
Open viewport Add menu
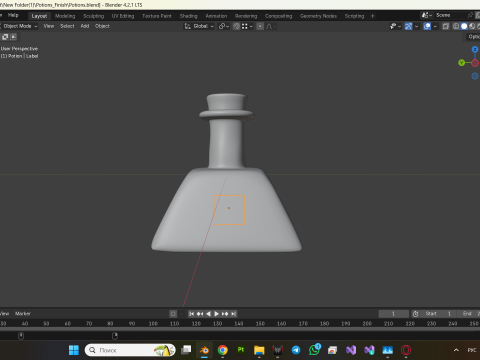(85, 26)
